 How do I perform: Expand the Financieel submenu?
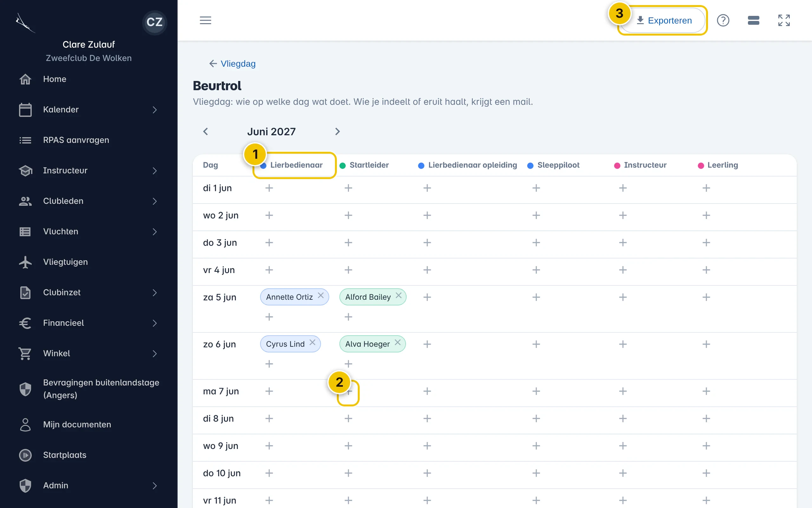point(155,323)
